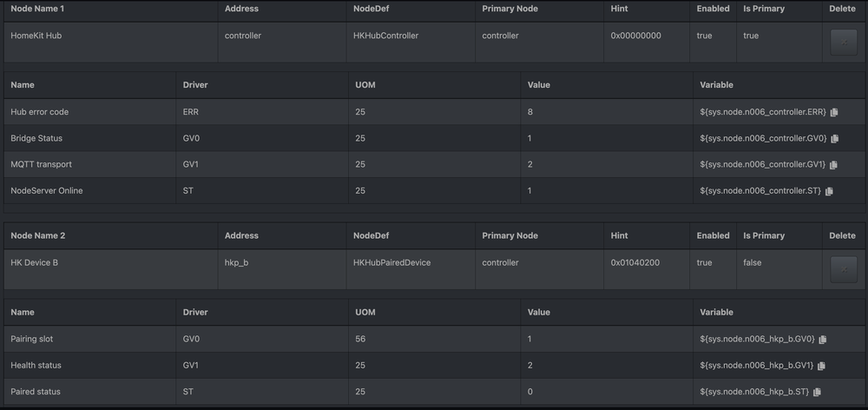Click the ${sys.node.n006_controller.ERR} variable text
This screenshot has width=868, height=410.
coord(763,112)
